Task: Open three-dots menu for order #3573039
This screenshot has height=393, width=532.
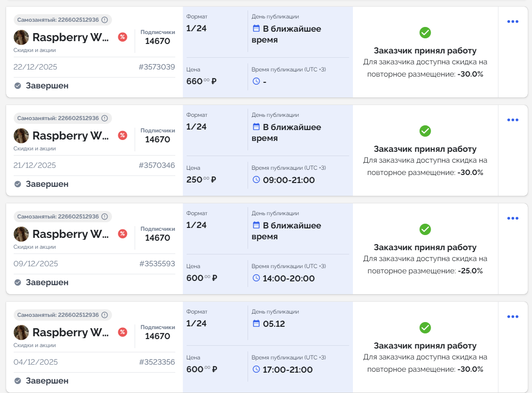Action: click(513, 21)
